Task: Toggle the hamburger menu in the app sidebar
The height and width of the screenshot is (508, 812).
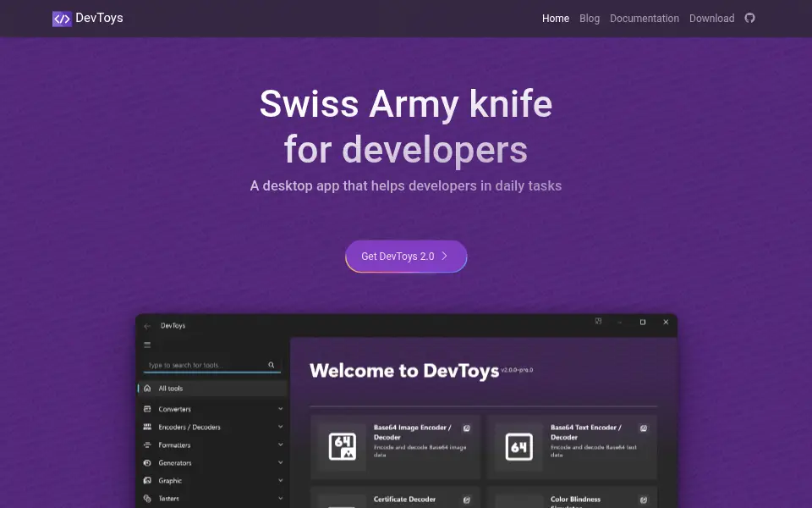Action: [x=147, y=345]
